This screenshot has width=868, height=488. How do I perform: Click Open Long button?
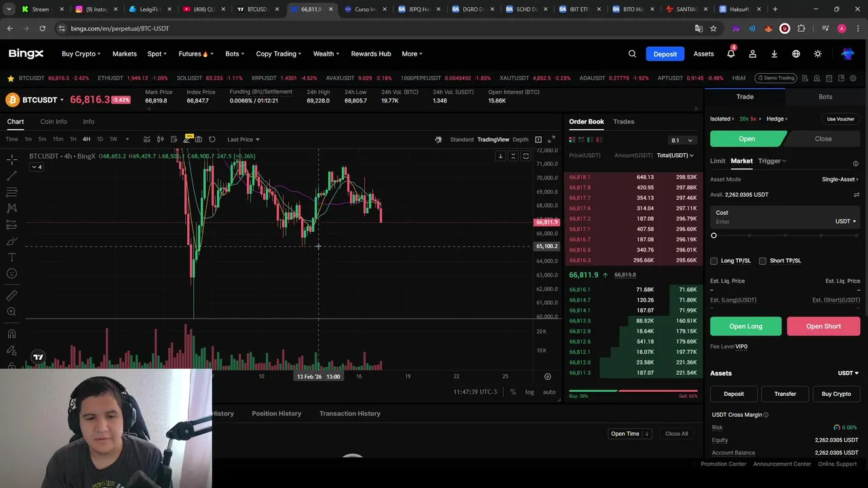point(746,327)
